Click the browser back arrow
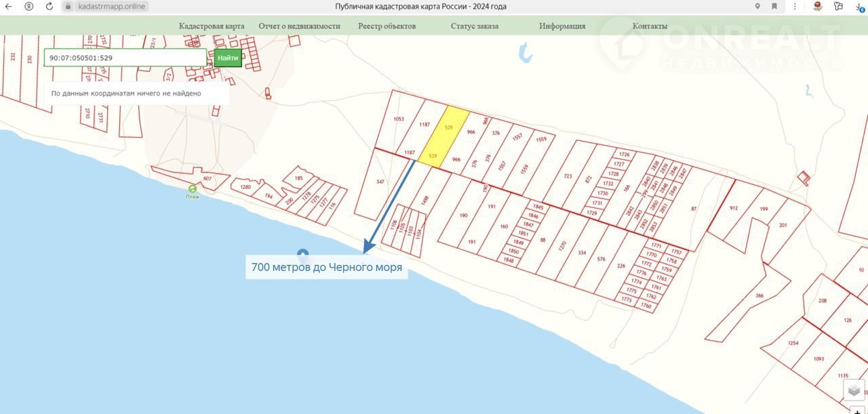Image resolution: width=868 pixels, height=414 pixels. 8,6
